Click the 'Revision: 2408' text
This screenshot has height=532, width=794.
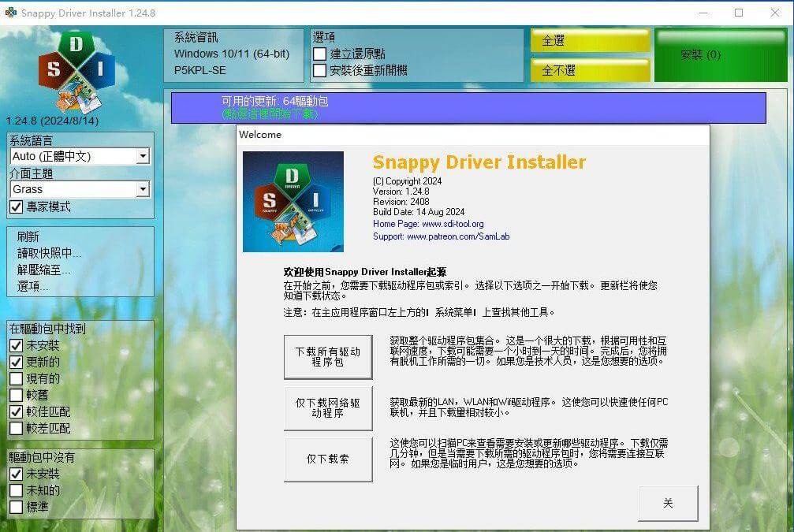pos(401,202)
